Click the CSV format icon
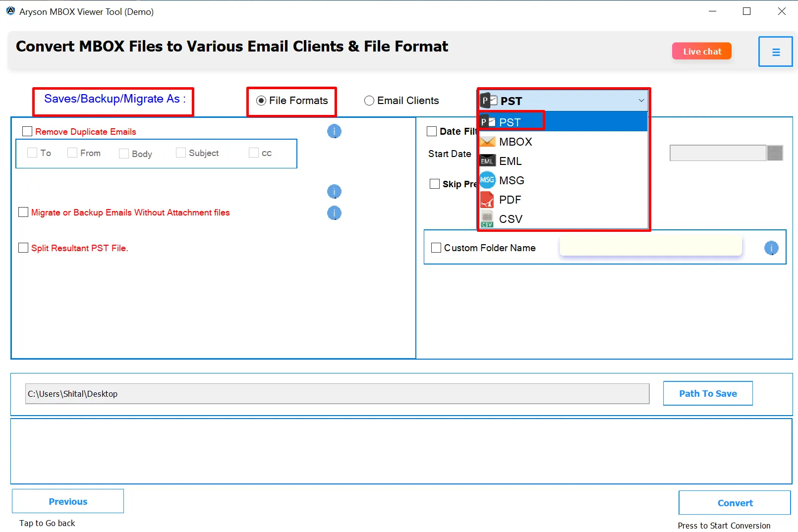This screenshot has width=798, height=532. 487,218
